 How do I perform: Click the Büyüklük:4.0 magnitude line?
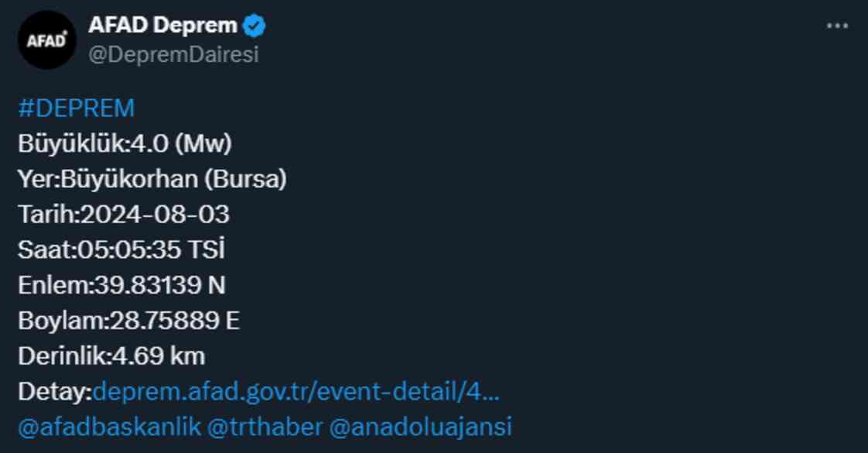(x=125, y=144)
